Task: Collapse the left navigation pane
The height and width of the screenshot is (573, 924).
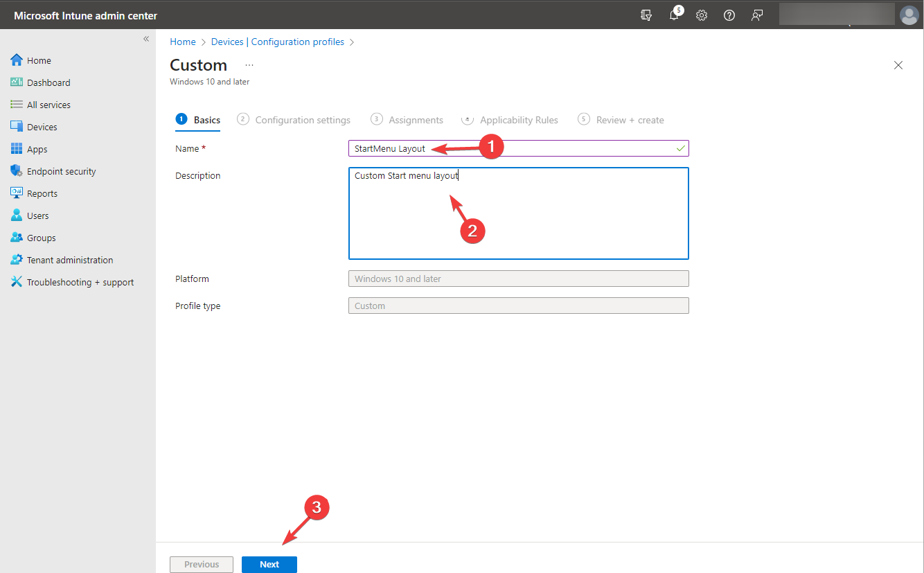Action: tap(146, 39)
